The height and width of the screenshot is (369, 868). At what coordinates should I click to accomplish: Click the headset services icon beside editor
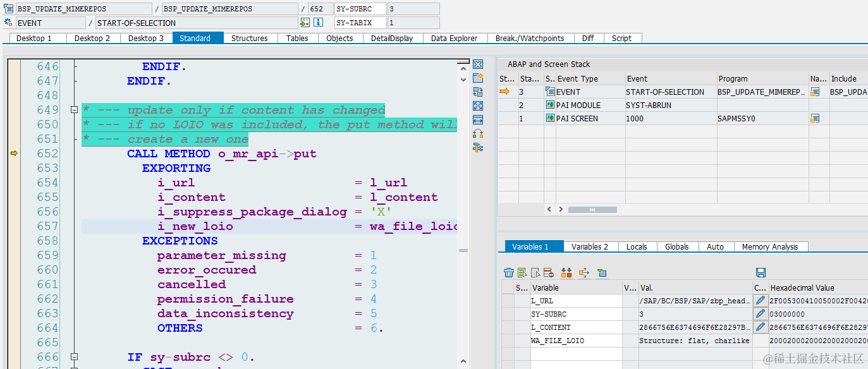(478, 134)
